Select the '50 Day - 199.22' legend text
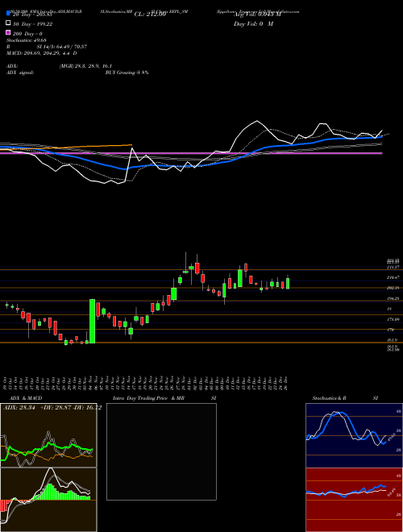 (x=33, y=24)
